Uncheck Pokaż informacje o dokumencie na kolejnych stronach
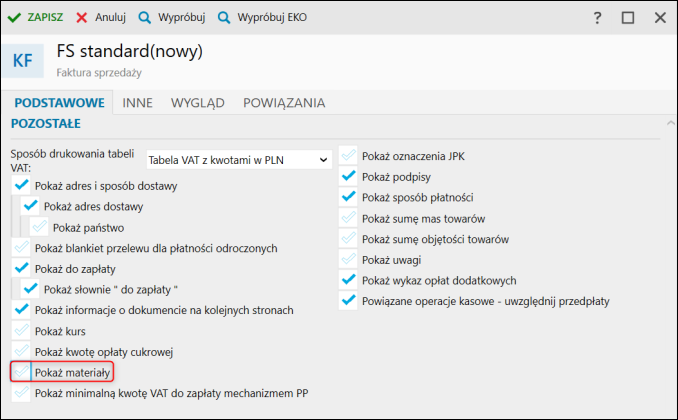The height and width of the screenshot is (420, 678). pos(21,310)
